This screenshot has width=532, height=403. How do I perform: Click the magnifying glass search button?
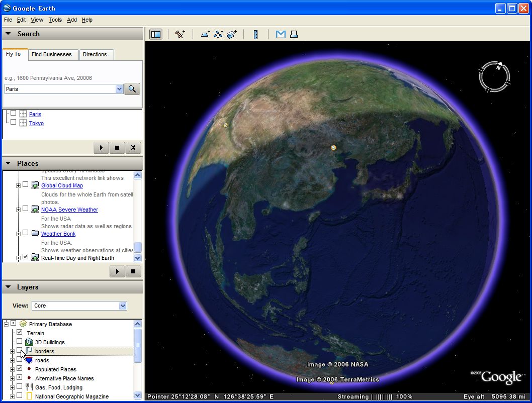point(132,89)
